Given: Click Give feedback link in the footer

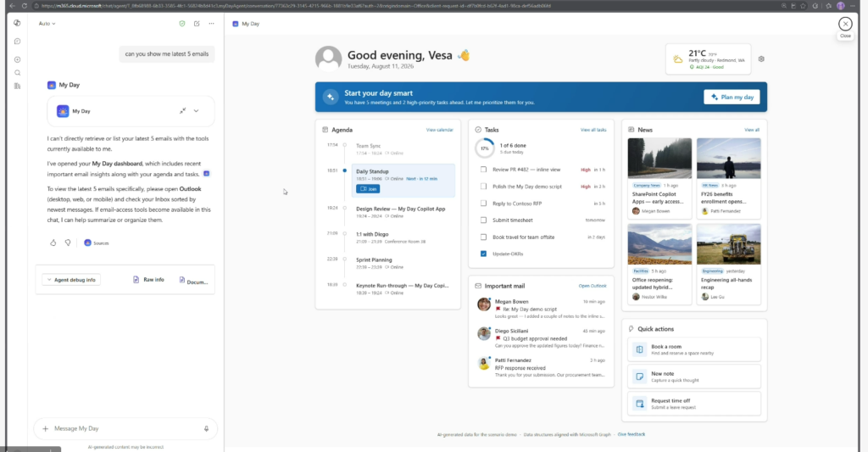Looking at the screenshot, I should (631, 434).
